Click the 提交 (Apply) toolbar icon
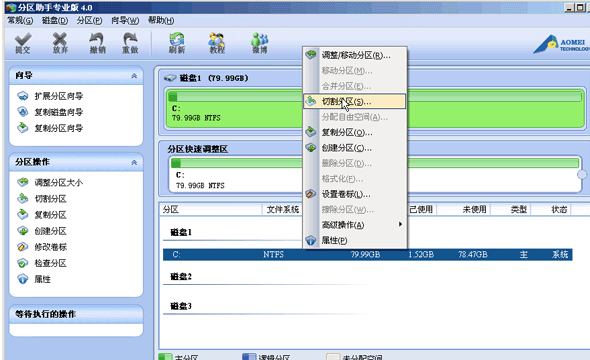The width and height of the screenshot is (590, 360). click(x=23, y=43)
